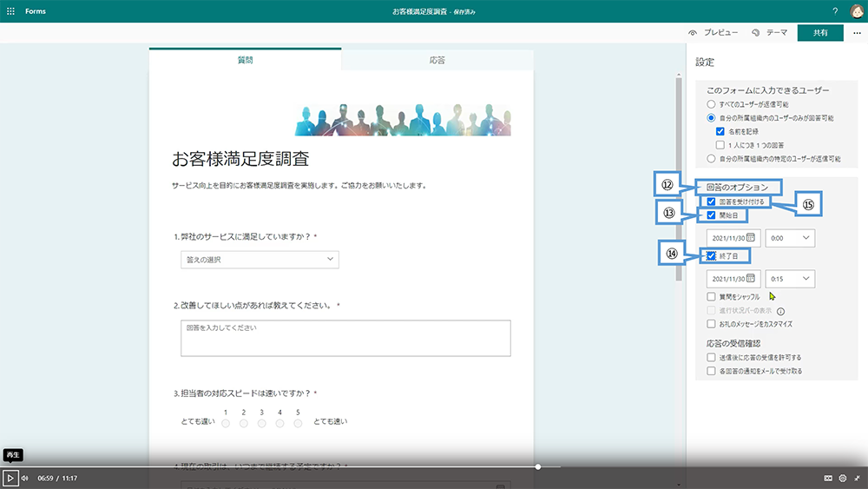
Task: Click the form area vertical scrollbar
Action: coord(679,178)
